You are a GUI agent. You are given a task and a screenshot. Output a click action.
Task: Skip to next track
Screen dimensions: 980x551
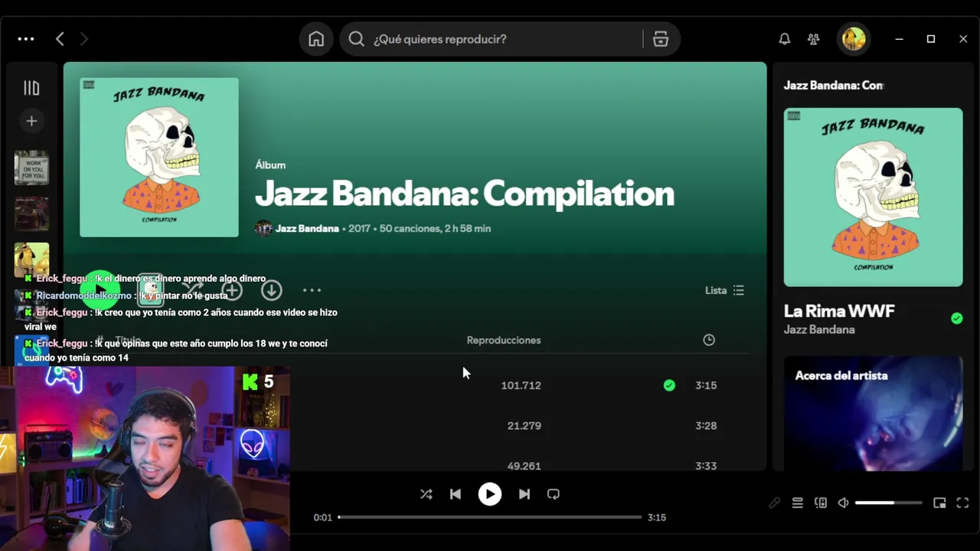point(524,494)
